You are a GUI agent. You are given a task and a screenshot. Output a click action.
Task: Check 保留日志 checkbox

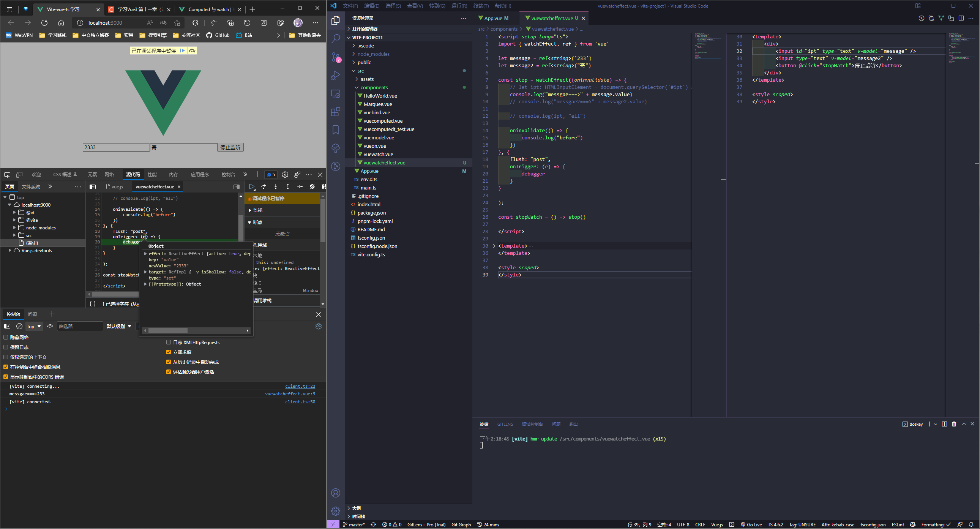(6, 347)
